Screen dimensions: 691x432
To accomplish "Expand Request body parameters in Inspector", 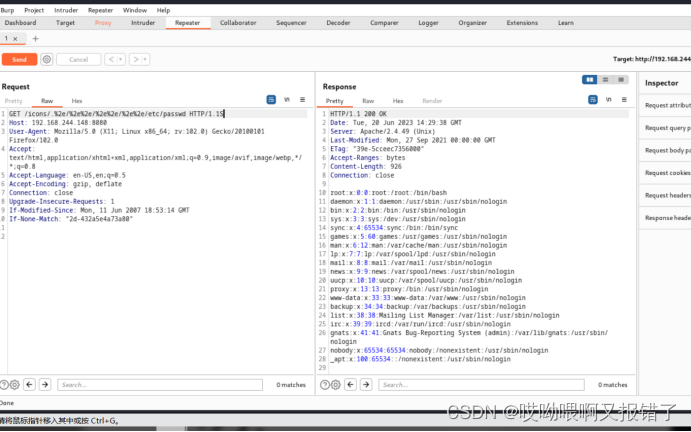I will (x=665, y=150).
